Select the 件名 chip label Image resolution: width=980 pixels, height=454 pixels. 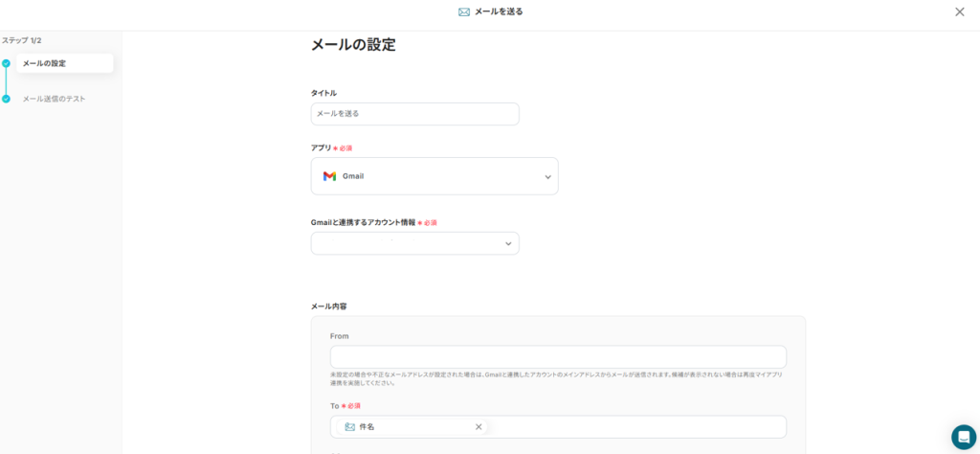click(367, 427)
